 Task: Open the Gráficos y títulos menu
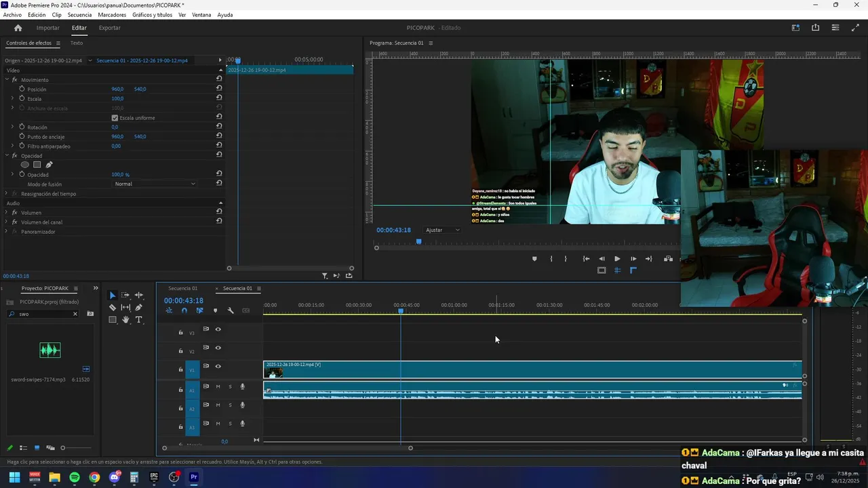[152, 15]
